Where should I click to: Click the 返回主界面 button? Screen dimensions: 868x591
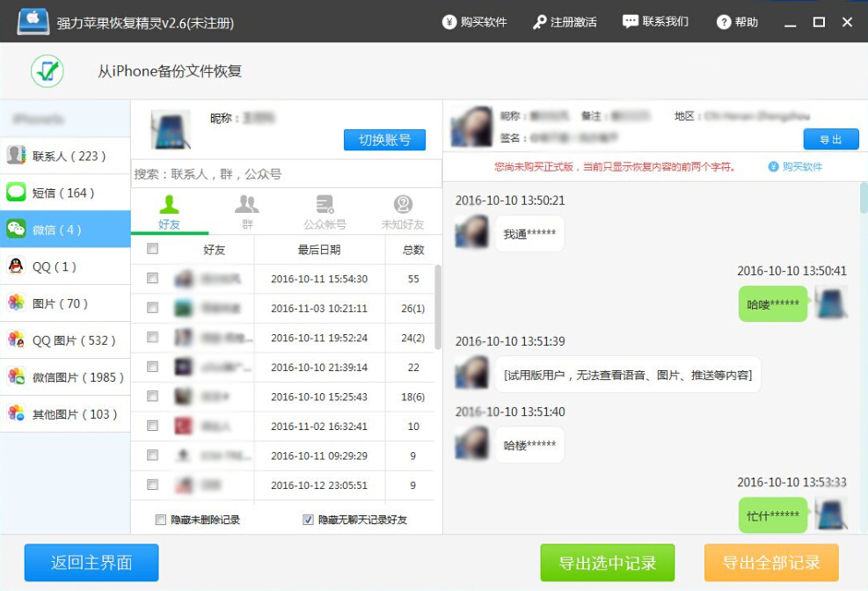tap(91, 562)
